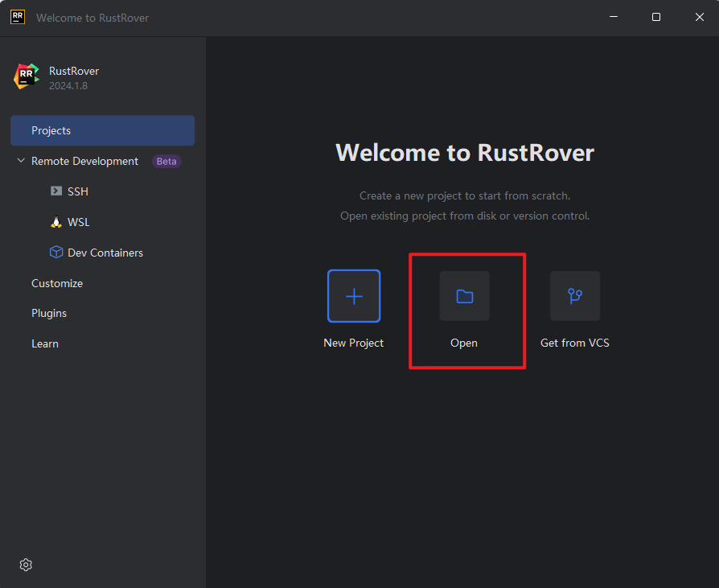Maximize the Welcome window
This screenshot has height=588, width=719.
point(656,17)
